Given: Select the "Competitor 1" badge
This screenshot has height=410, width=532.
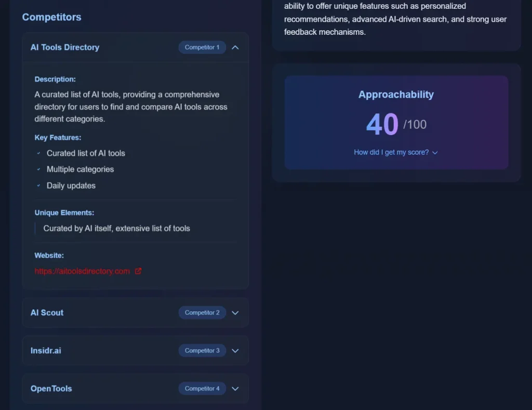Looking at the screenshot, I should [x=202, y=47].
